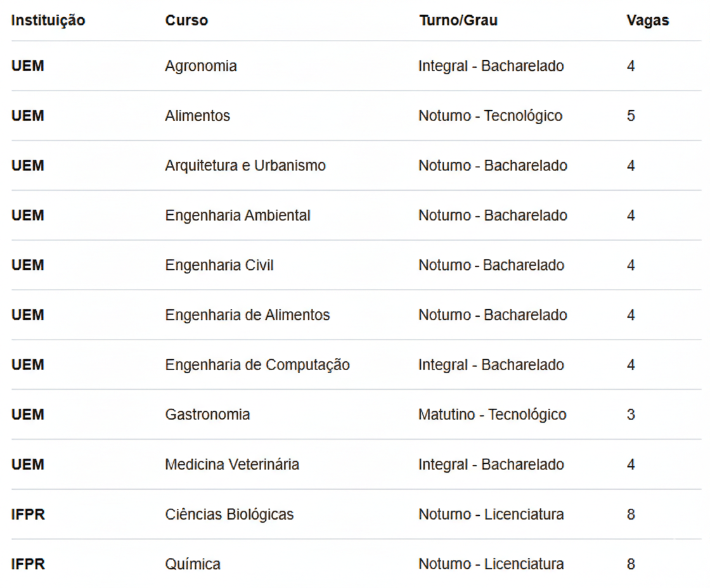The image size is (710, 588).
Task: Click the Curso column header
Action: pyautogui.click(x=186, y=20)
